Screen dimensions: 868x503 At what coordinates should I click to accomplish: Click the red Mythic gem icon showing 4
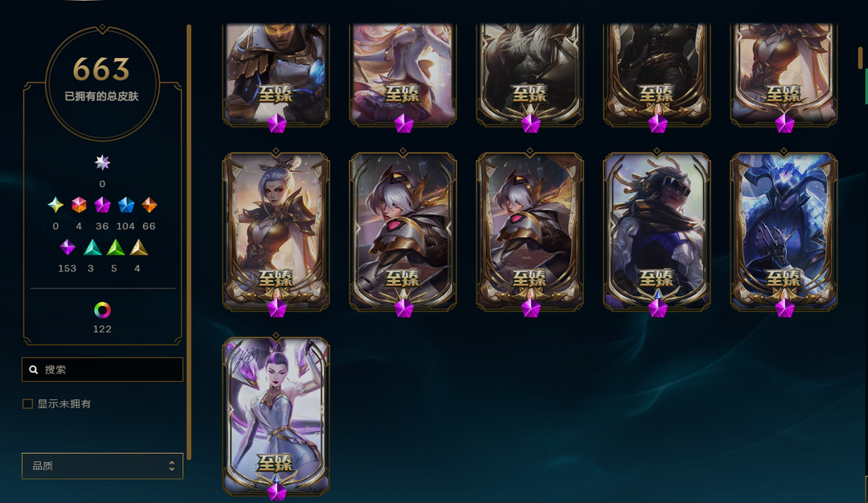(x=79, y=205)
